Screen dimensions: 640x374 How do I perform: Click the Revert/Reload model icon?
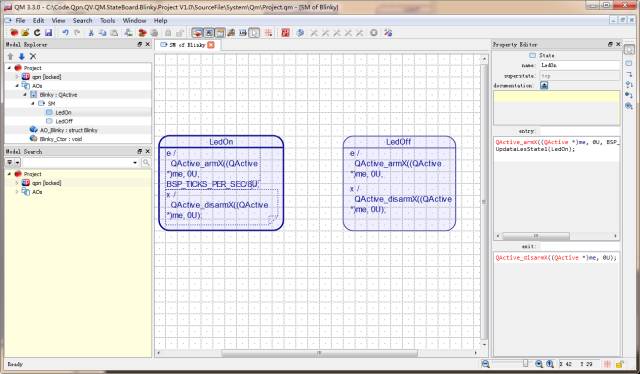pos(37,33)
